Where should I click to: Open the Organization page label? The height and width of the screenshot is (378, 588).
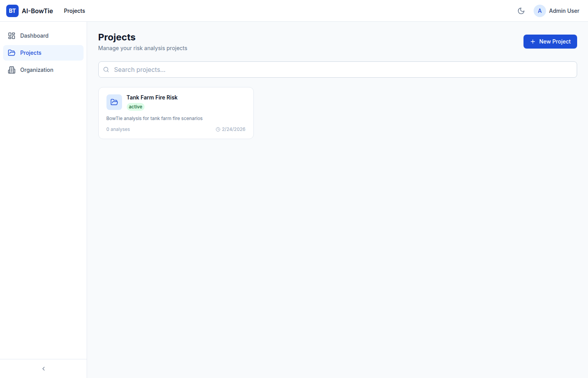37,70
